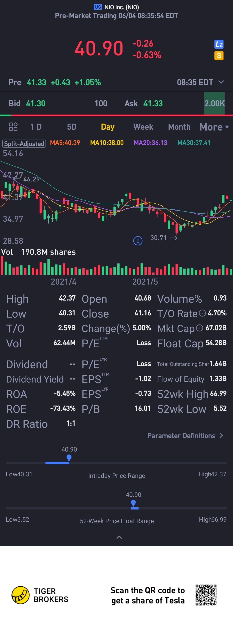Viewport: 233px width, 644px height.
Task: Tap the Change(%) 5.00% value
Action: [142, 328]
